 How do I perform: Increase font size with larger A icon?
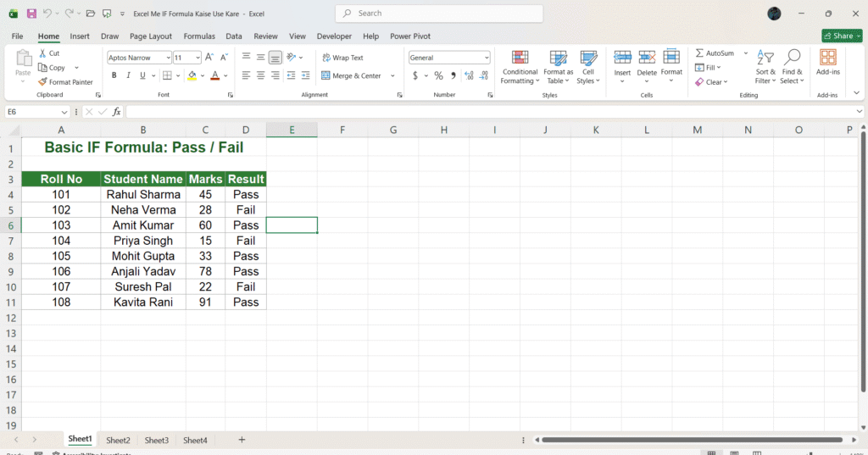click(209, 57)
